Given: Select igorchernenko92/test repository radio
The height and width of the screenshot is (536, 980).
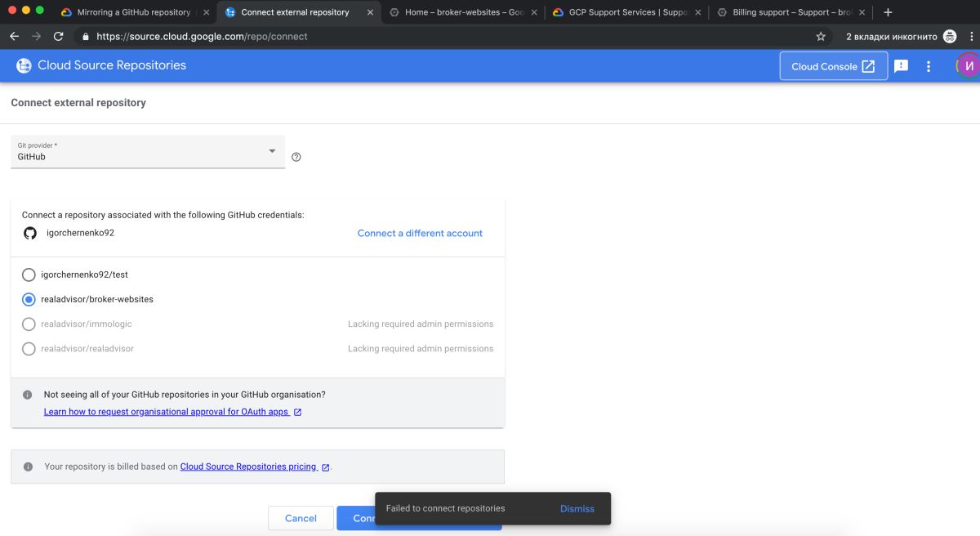Looking at the screenshot, I should pyautogui.click(x=29, y=275).
